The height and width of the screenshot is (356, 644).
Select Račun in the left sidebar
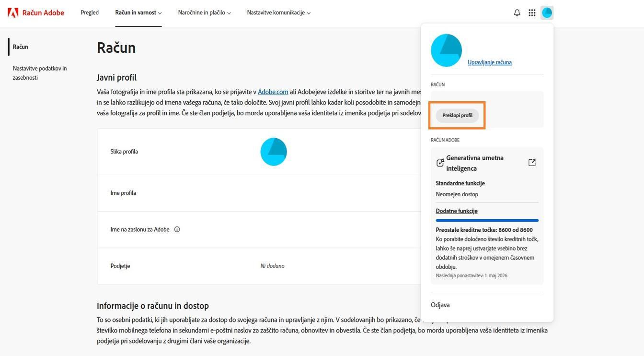tap(21, 47)
